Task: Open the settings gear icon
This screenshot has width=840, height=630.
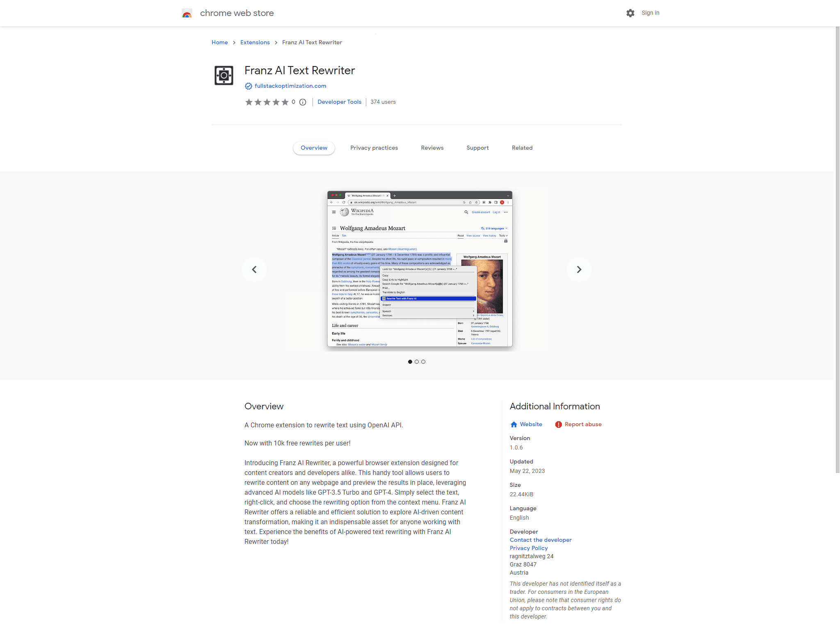Action: tap(630, 13)
